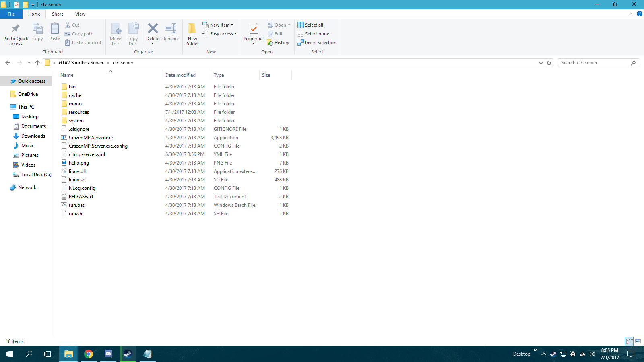Go back with the Back arrow
Viewport: 644px width, 362px height.
point(8,63)
